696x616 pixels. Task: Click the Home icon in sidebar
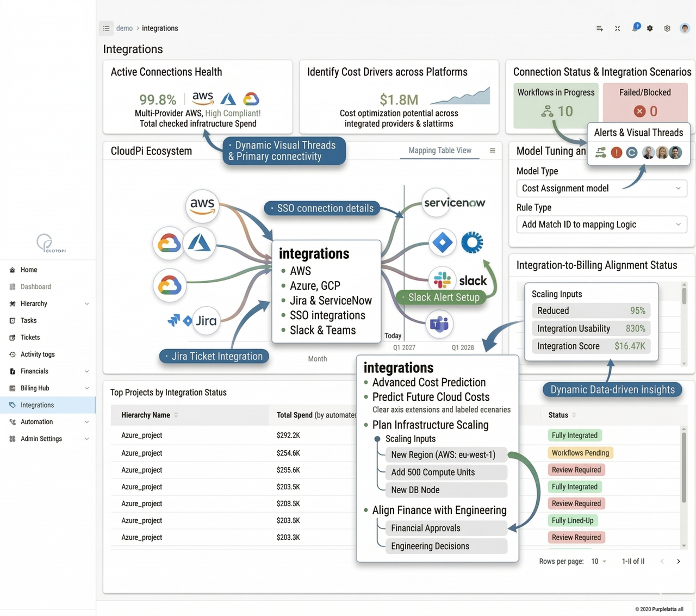13,270
